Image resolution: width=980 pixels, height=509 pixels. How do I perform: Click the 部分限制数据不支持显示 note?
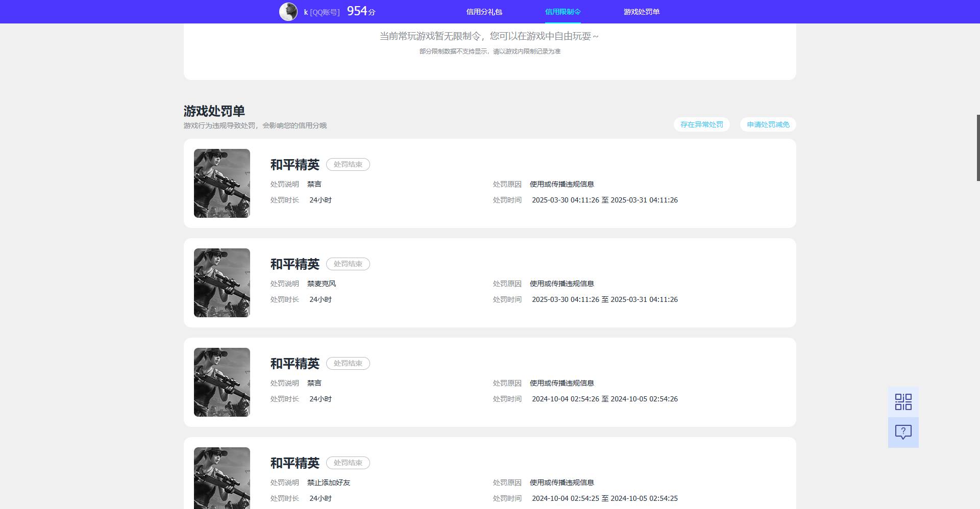click(x=490, y=52)
